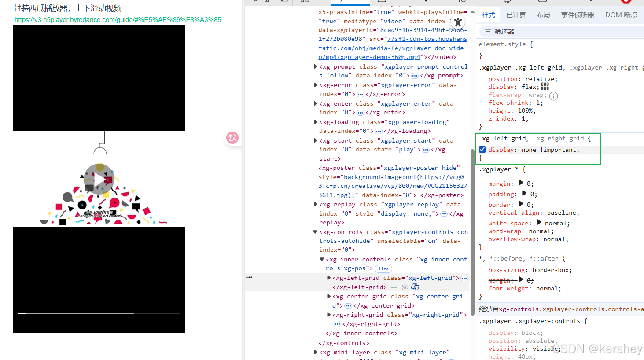Click the ellipsis badge in the xg-prompt node
The height and width of the screenshot is (360, 644).
tap(415, 76)
